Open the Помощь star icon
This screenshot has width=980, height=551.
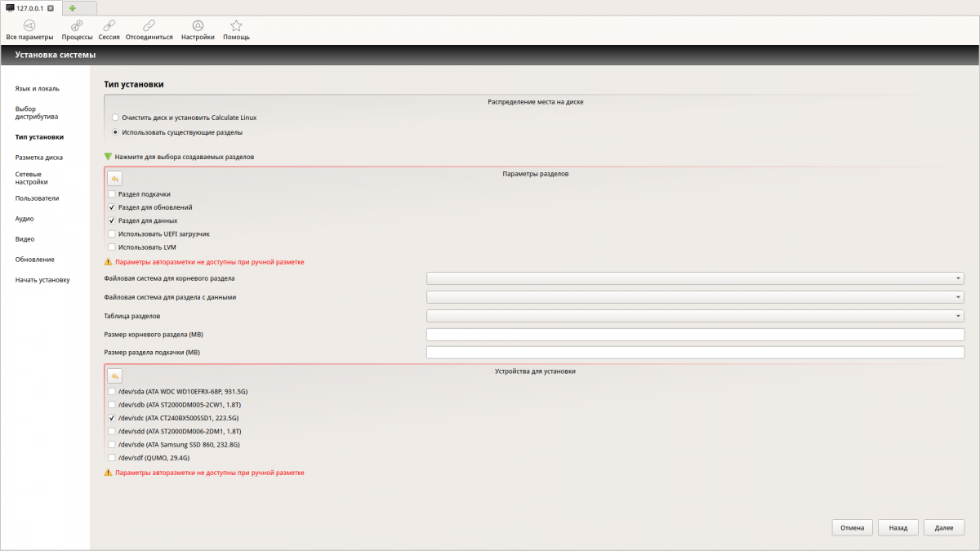point(236,26)
